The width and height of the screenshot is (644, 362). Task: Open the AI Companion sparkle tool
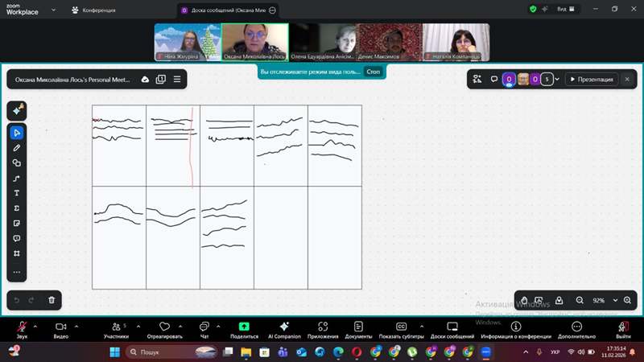pos(17,110)
